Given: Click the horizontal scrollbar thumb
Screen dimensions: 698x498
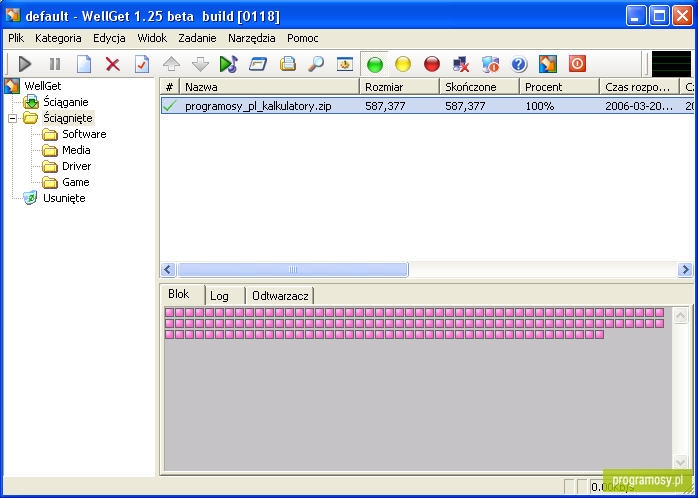Looking at the screenshot, I should tap(292, 270).
